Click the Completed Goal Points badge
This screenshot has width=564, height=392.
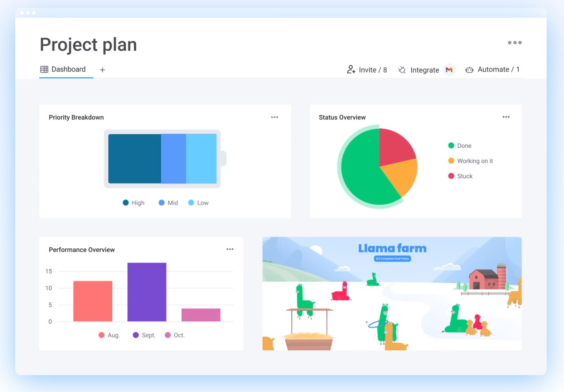tap(392, 259)
